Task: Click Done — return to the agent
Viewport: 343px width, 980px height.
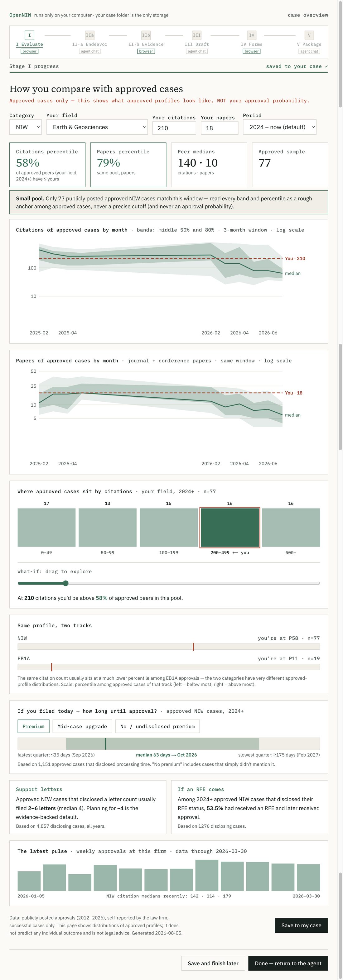Action: (288, 963)
